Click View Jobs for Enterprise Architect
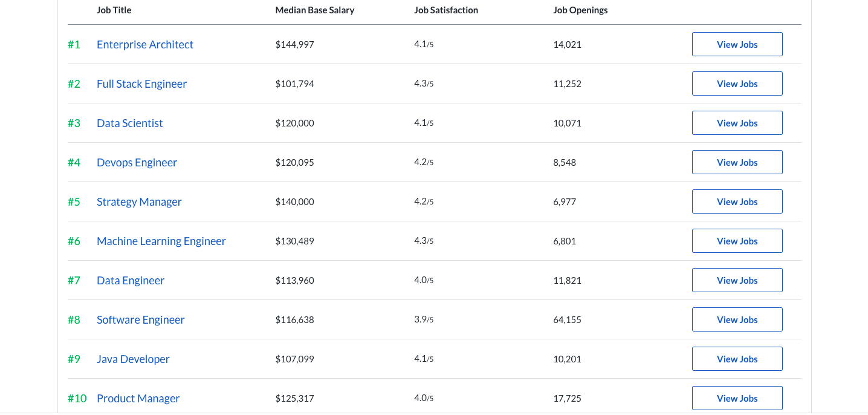The height and width of the screenshot is (415, 868). click(737, 45)
